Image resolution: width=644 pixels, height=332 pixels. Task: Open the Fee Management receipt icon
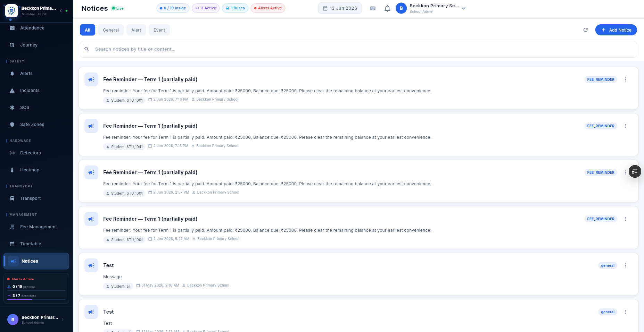click(12, 227)
